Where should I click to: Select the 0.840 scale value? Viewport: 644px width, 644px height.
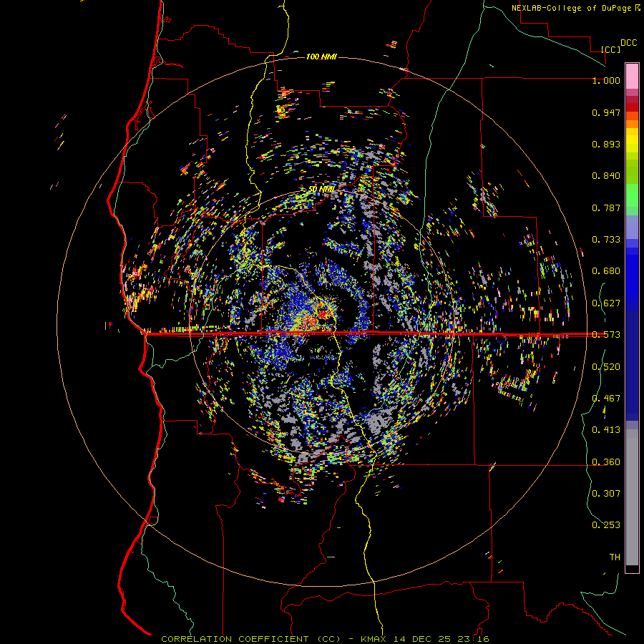[x=606, y=176]
